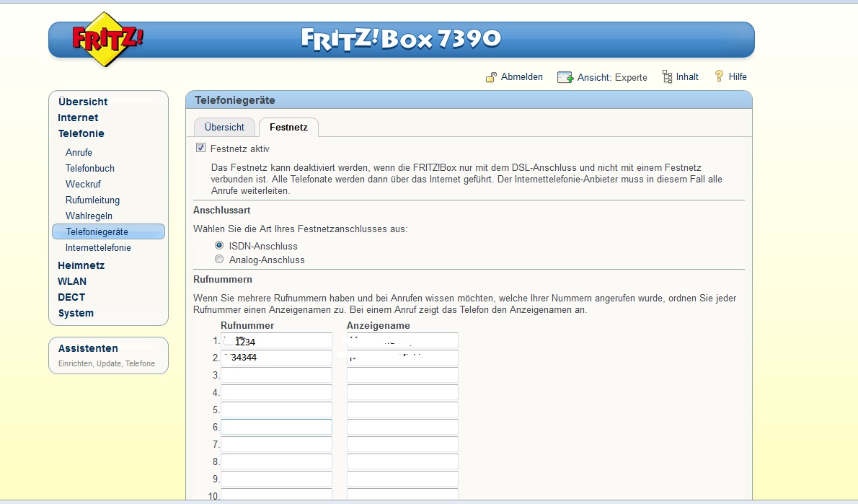Click the FRITZ!Box 7390 title banner
The image size is (858, 504).
pyautogui.click(x=401, y=39)
